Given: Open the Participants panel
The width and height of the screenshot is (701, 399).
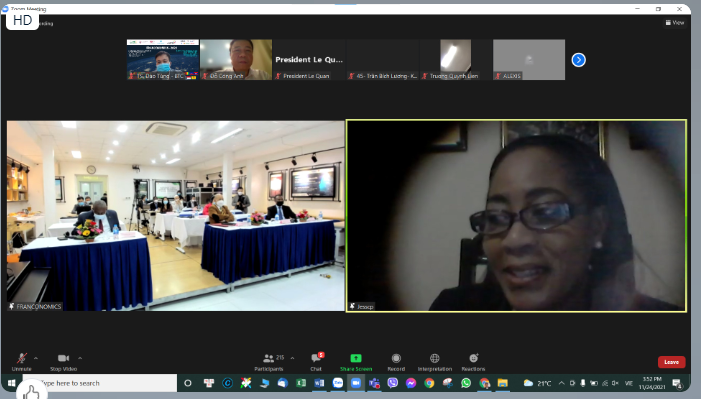Looking at the screenshot, I should point(269,362).
